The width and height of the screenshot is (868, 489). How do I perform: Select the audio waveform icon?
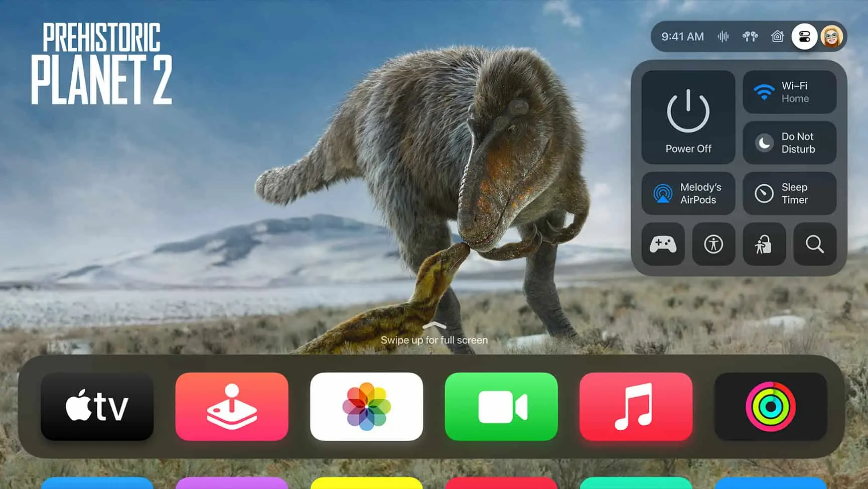tap(723, 37)
